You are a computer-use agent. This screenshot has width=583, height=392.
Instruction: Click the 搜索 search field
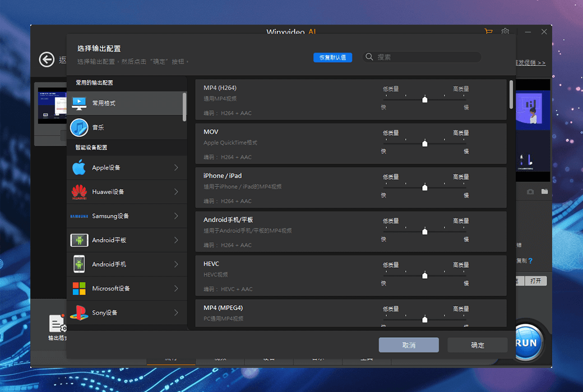click(422, 57)
